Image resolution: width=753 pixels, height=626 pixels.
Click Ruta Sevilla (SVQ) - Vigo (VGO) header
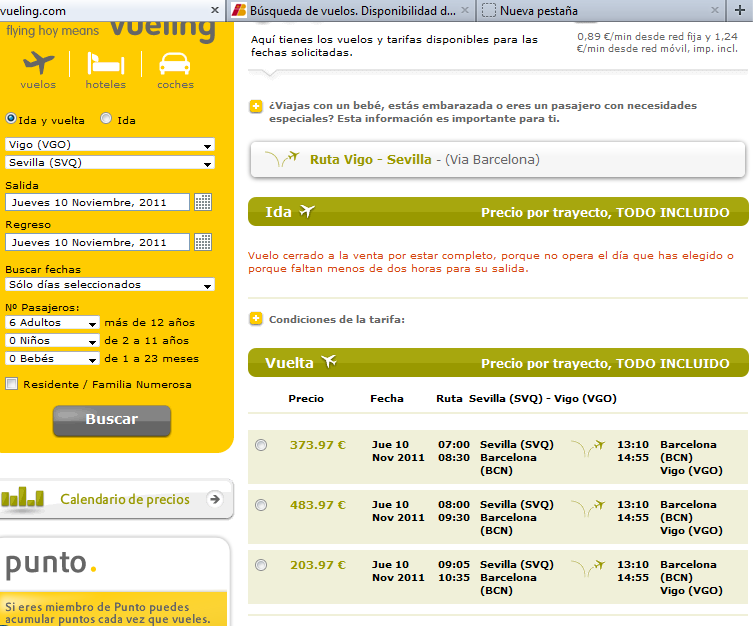[x=526, y=398]
